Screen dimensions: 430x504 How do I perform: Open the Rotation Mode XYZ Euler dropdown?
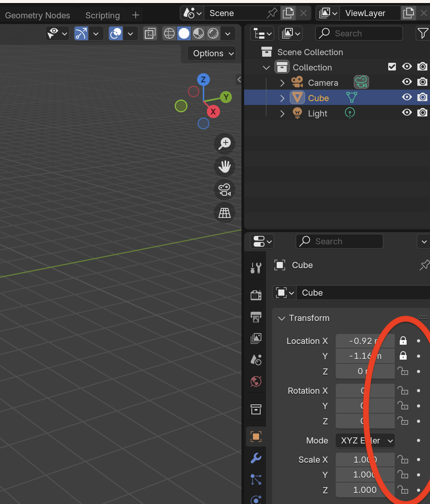pyautogui.click(x=365, y=440)
